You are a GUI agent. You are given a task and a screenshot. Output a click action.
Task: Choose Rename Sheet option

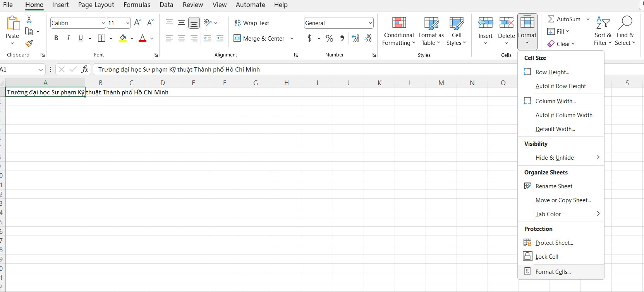[561, 186]
